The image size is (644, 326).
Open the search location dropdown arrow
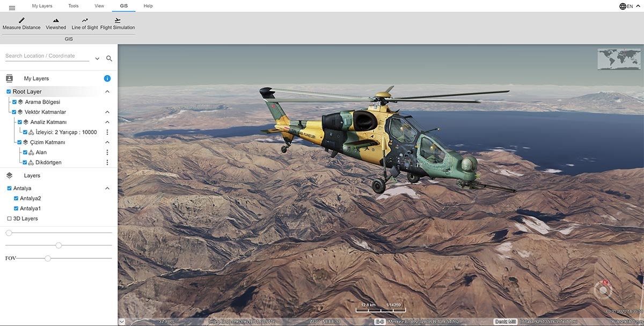[x=97, y=59]
